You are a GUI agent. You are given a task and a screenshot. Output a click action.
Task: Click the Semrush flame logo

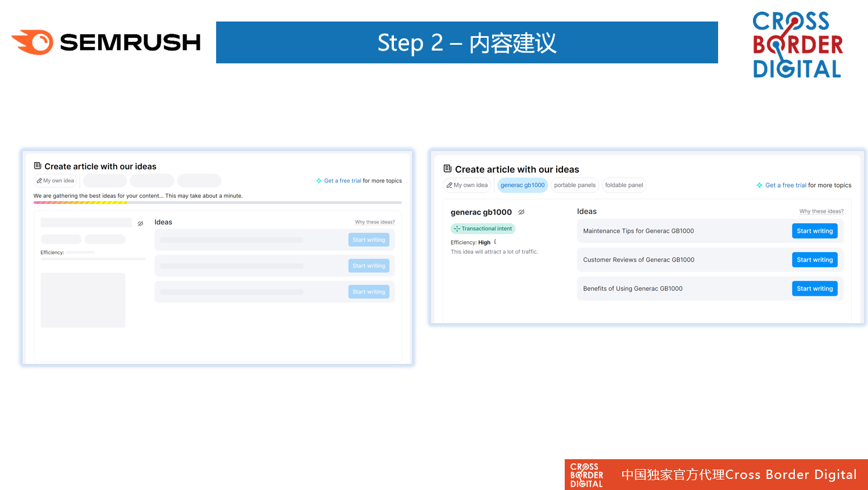[33, 42]
